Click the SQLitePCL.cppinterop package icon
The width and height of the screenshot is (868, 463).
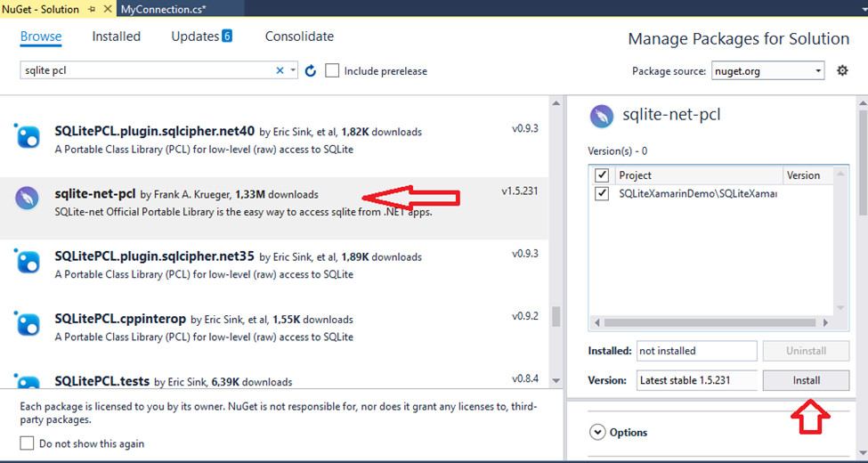[x=28, y=323]
